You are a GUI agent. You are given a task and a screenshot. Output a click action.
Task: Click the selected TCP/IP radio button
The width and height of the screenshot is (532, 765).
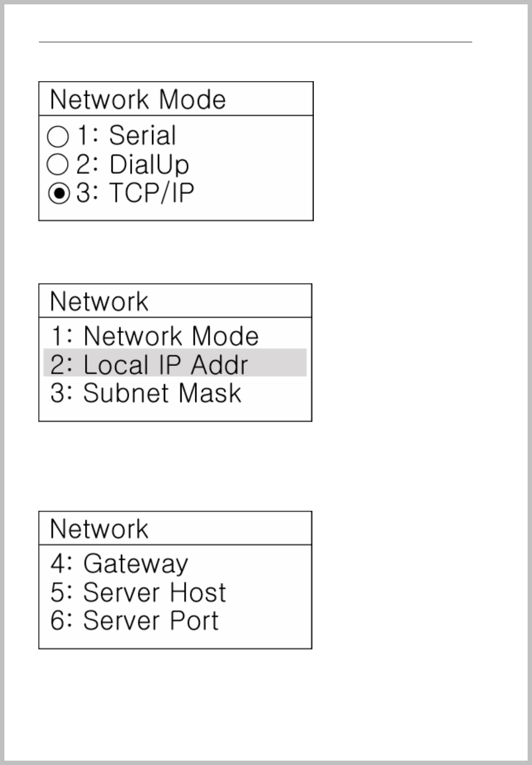tap(58, 193)
